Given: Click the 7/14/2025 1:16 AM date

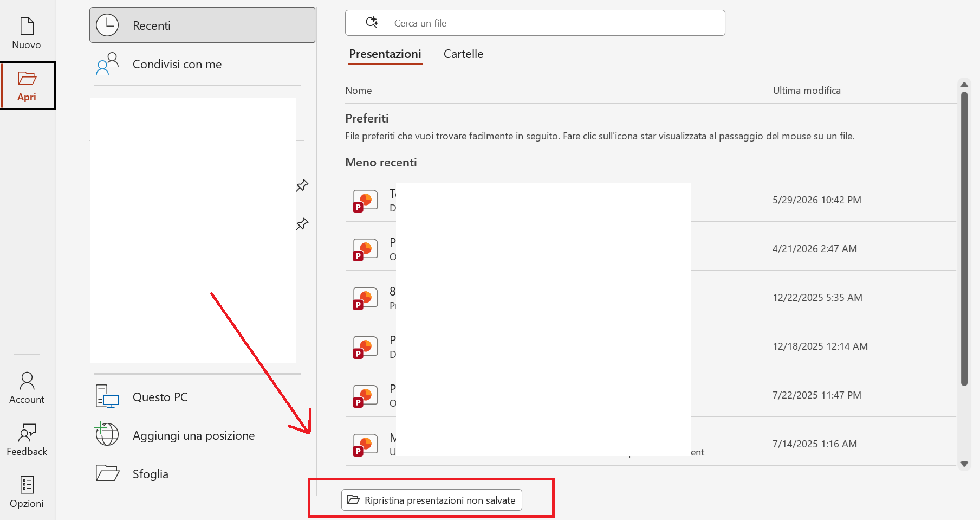Looking at the screenshot, I should click(814, 444).
